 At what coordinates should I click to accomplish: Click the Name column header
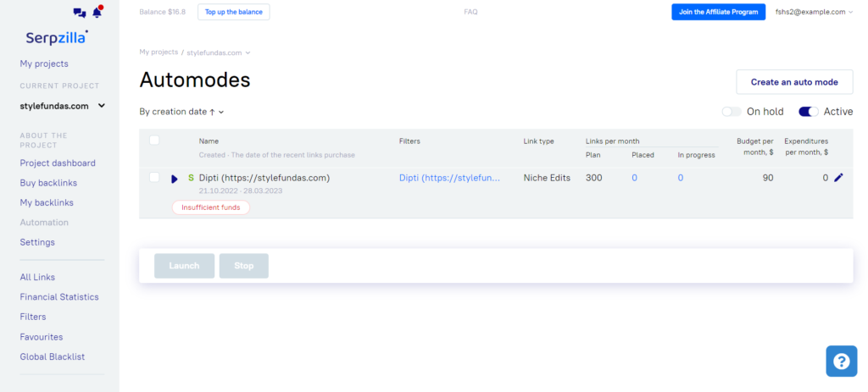209,141
